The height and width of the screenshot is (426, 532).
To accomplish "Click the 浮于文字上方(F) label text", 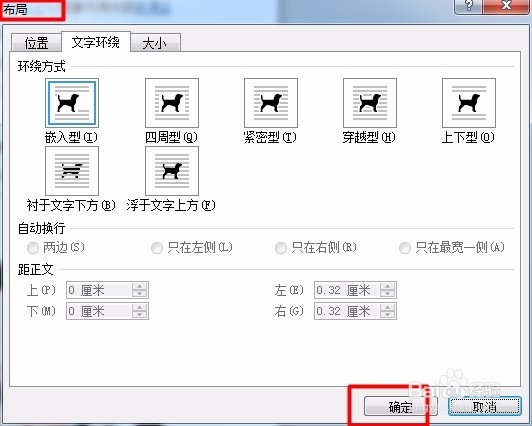I will tap(171, 205).
